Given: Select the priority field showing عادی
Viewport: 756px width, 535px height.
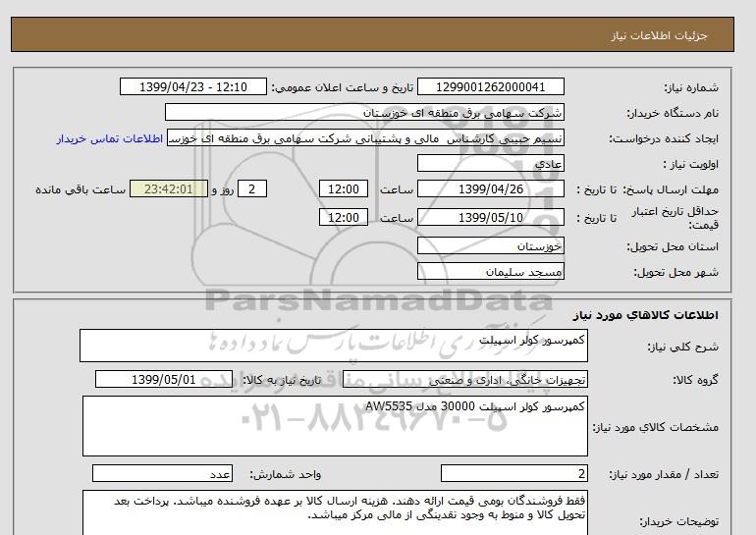Looking at the screenshot, I should click(x=490, y=163).
